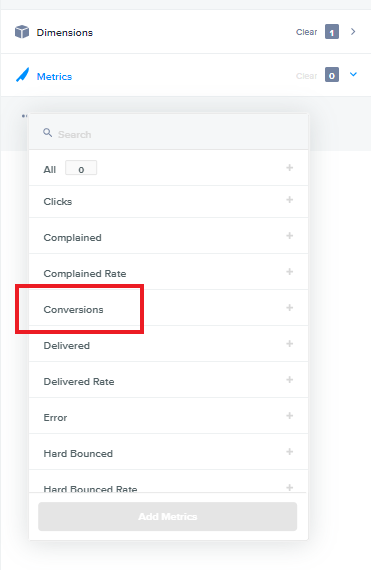Viewport: 371px width, 570px height.
Task: Focus the metrics Search field
Action: point(169,133)
